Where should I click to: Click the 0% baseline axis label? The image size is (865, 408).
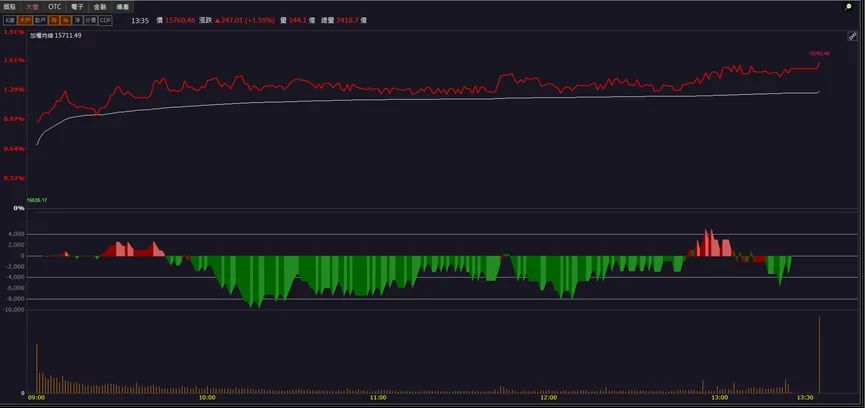click(x=19, y=208)
